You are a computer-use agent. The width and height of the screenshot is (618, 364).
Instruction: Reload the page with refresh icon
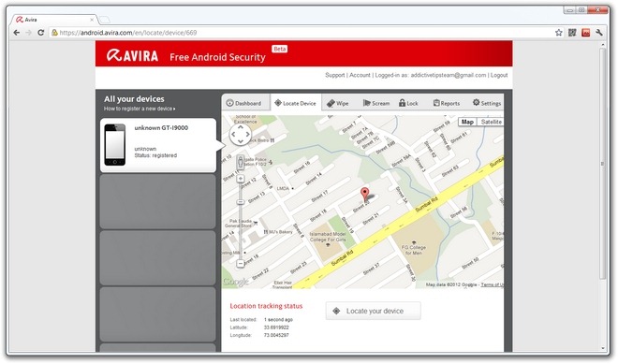click(x=40, y=33)
